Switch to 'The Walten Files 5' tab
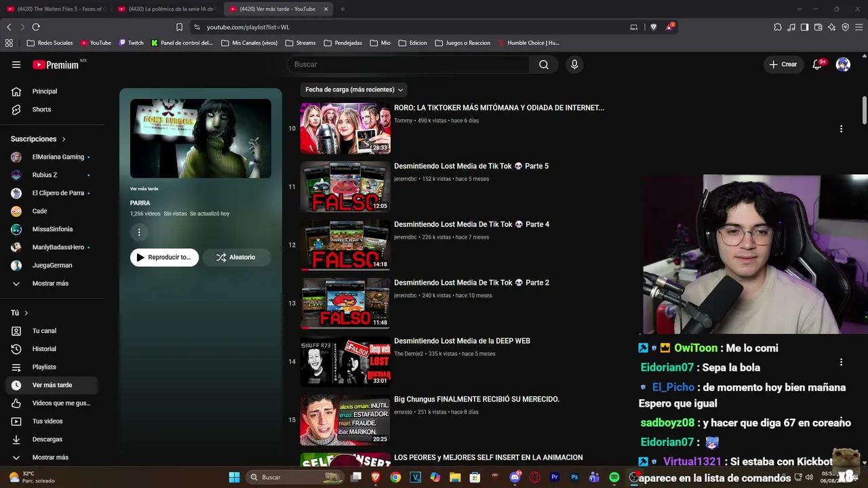868x488 pixels. coord(56,9)
